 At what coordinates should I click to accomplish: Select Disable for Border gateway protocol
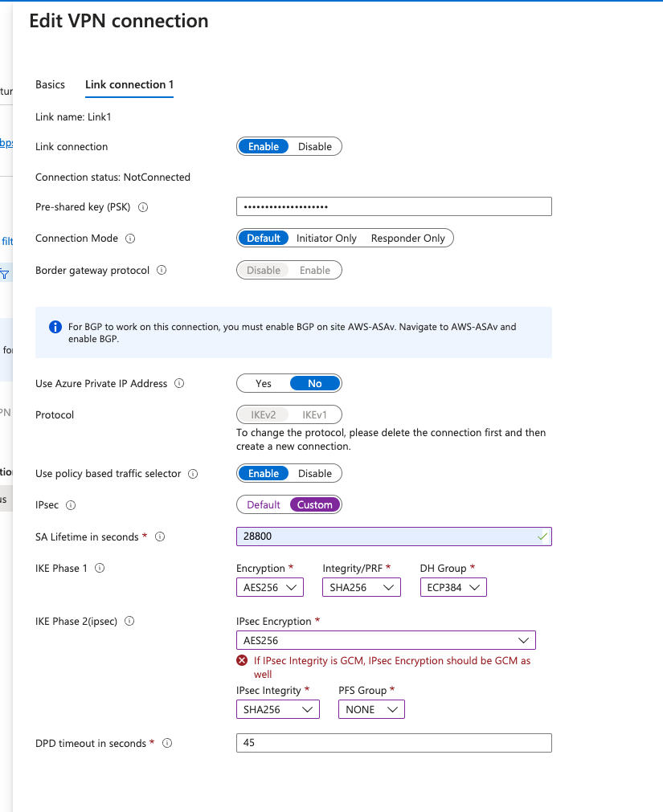(x=263, y=271)
